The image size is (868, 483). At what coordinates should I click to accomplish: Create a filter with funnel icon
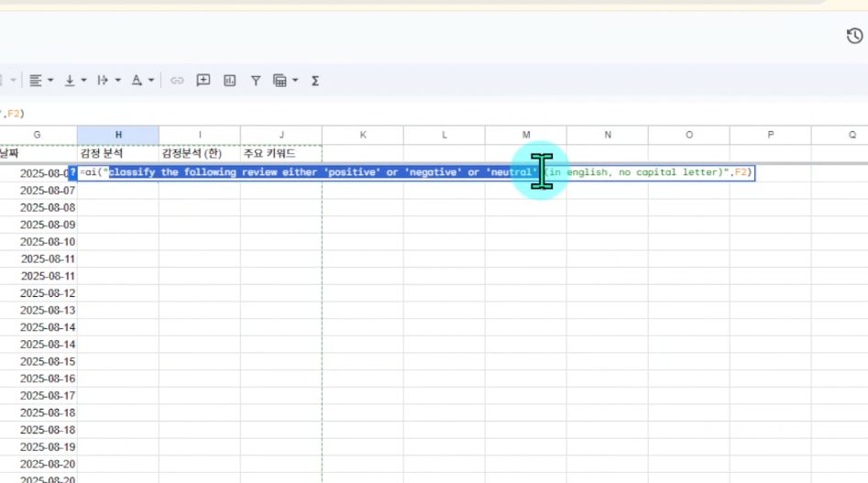(256, 81)
